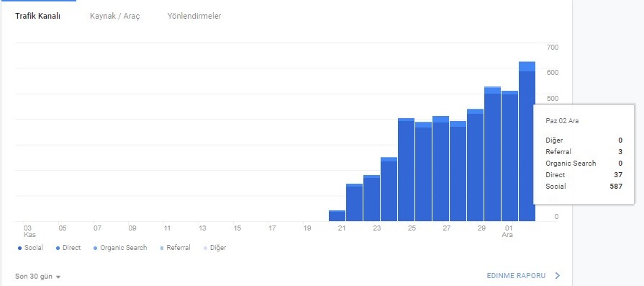
Task: Click the small bar right before the 21 axis label
Action: (x=337, y=215)
